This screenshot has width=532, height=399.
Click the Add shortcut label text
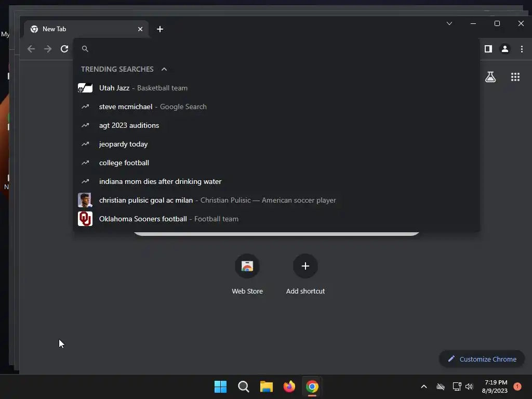tap(305, 291)
